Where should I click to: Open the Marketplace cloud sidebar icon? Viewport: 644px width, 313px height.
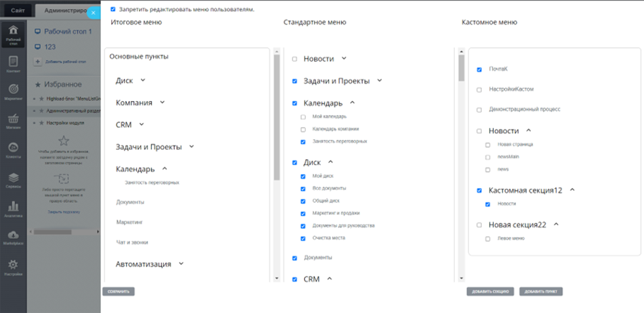pyautogui.click(x=13, y=238)
